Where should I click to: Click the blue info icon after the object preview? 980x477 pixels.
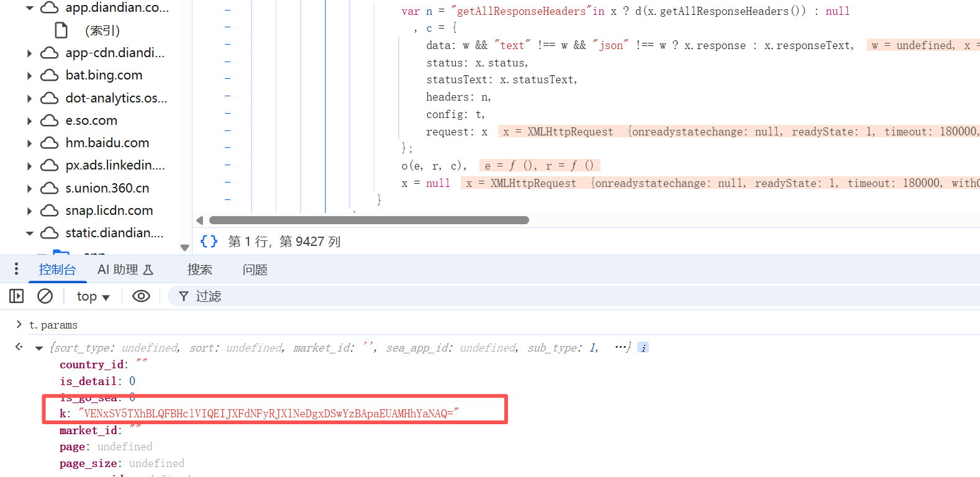(x=643, y=348)
